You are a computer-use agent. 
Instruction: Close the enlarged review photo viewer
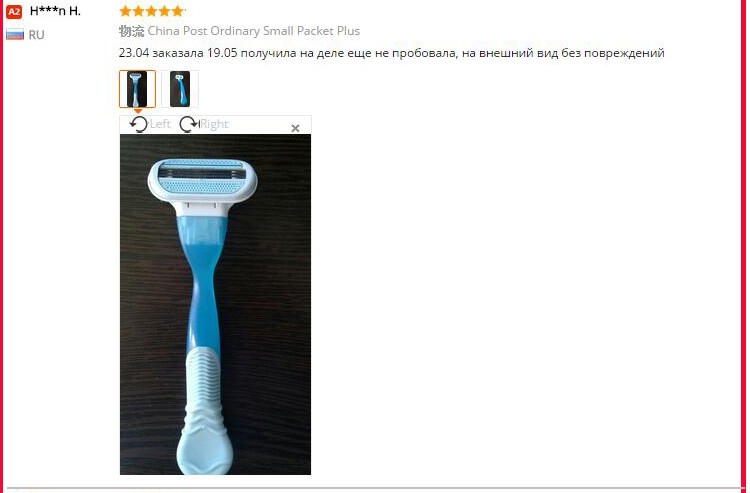(x=295, y=128)
